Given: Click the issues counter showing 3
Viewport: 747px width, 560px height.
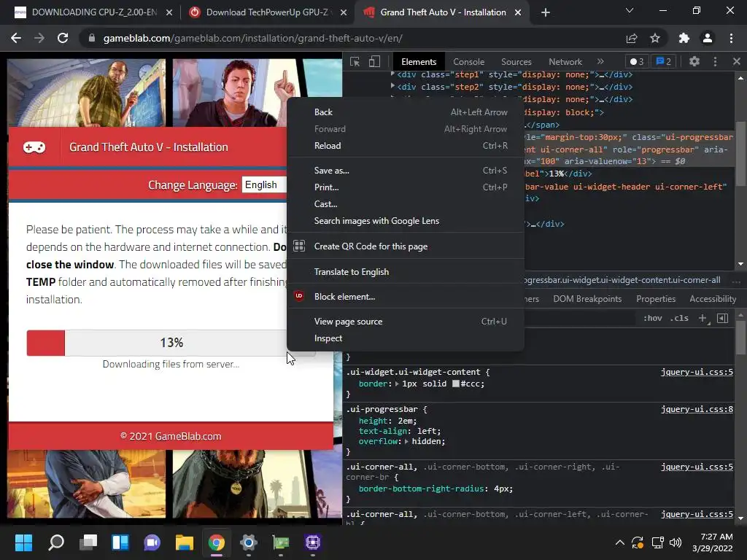Looking at the screenshot, I should (636, 61).
